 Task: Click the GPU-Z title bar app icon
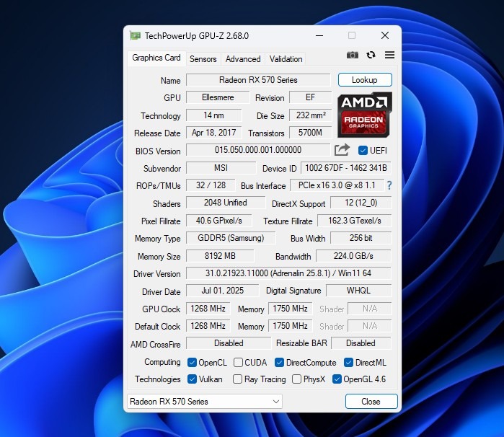136,35
